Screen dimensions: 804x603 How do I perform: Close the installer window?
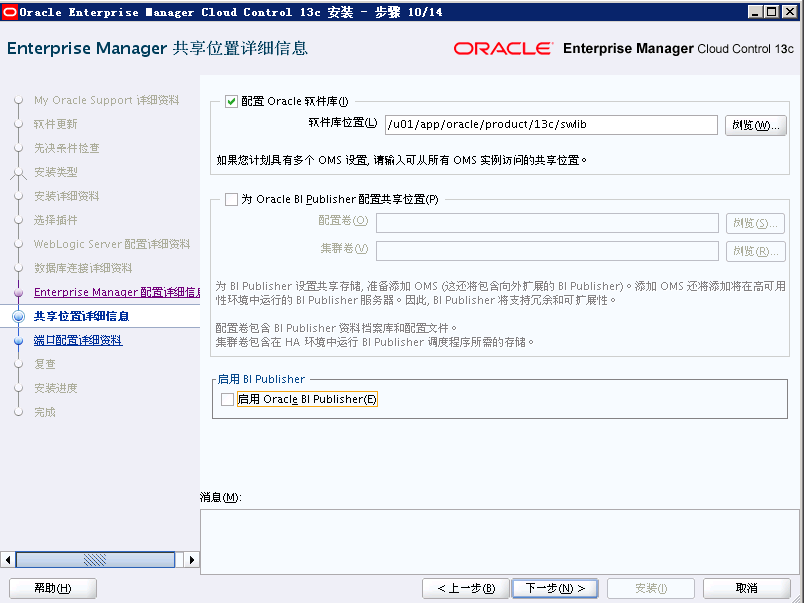tap(789, 12)
